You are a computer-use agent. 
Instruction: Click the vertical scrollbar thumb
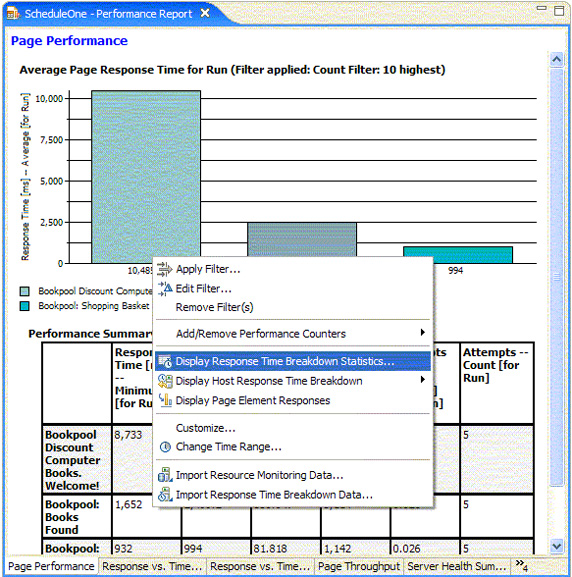557,277
